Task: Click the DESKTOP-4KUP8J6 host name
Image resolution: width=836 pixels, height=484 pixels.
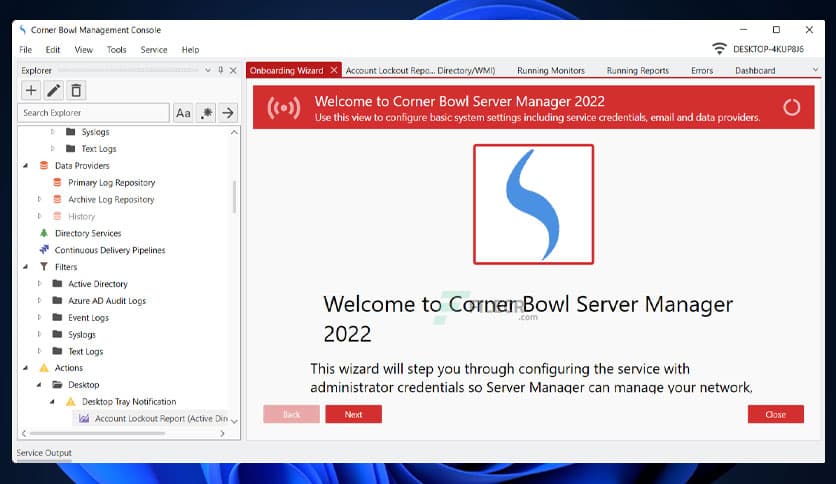Action: click(x=768, y=49)
